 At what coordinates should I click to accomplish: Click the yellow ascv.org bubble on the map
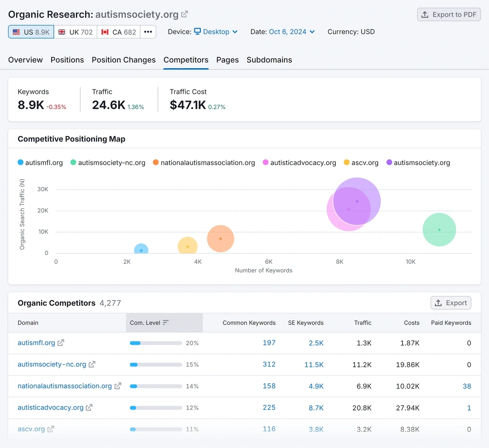point(187,246)
